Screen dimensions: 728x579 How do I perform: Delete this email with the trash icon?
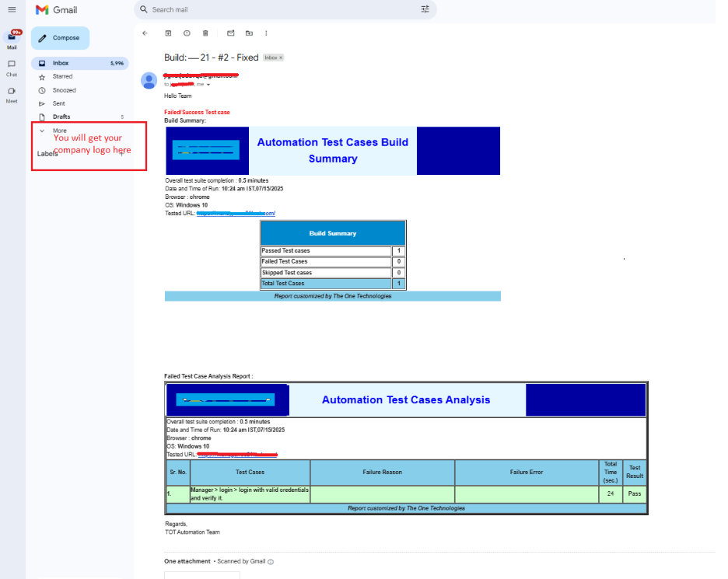click(x=205, y=33)
